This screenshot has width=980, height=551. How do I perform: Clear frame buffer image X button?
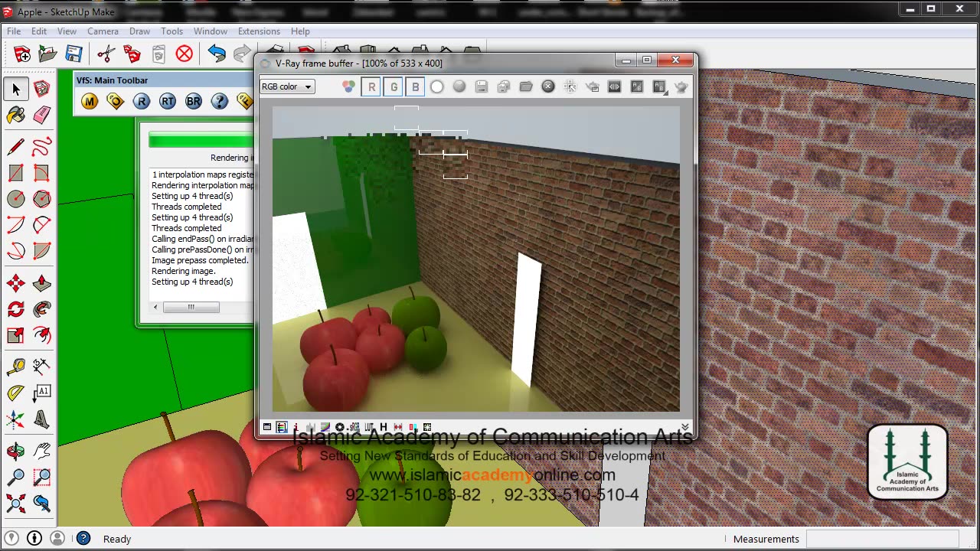click(548, 86)
